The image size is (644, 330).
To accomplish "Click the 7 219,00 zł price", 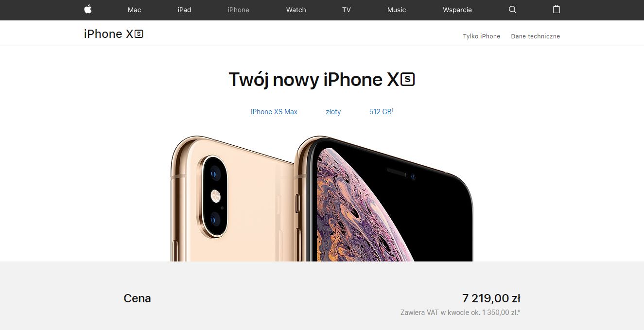I will [x=491, y=298].
